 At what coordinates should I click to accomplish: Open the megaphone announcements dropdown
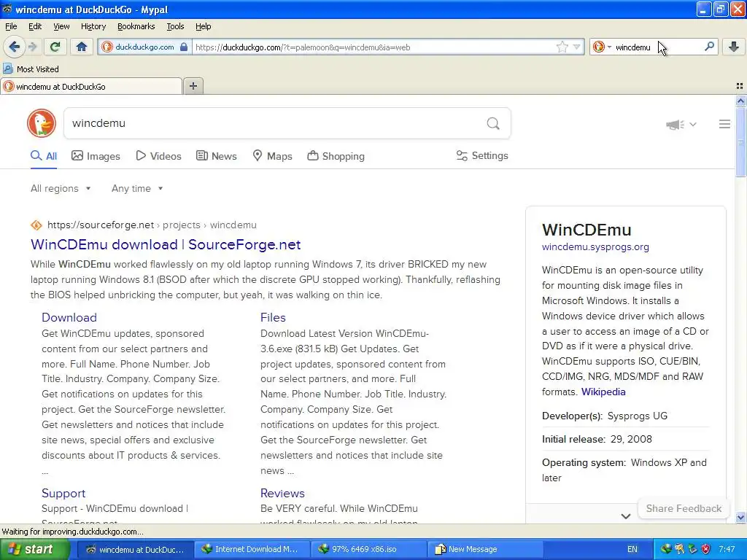(x=681, y=124)
